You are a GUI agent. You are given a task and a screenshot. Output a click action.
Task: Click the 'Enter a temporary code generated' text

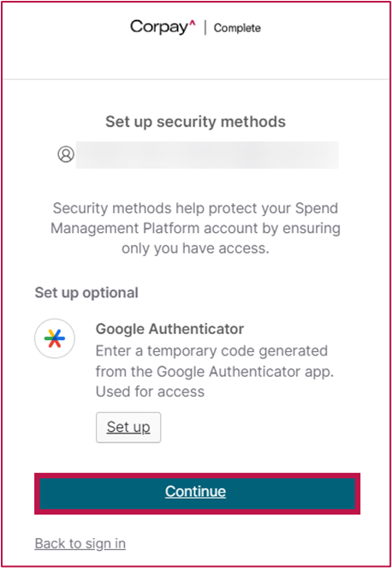click(x=211, y=350)
